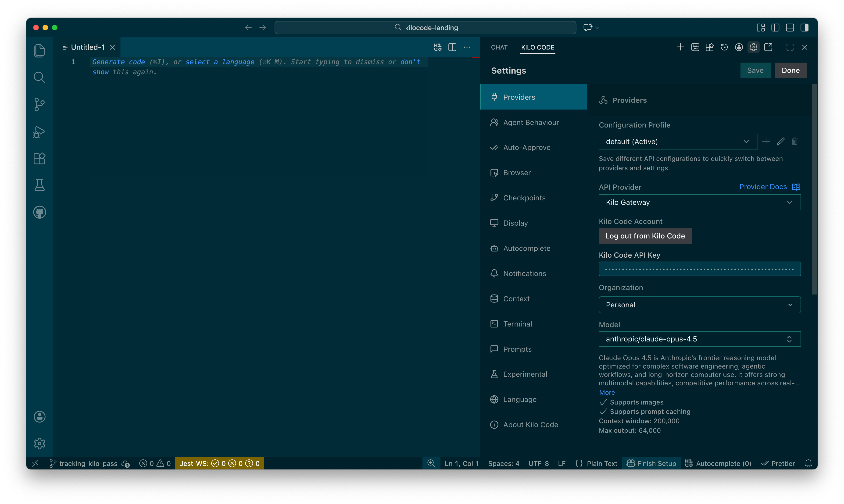
Task: Rename profile with pencil icon
Action: 780,141
